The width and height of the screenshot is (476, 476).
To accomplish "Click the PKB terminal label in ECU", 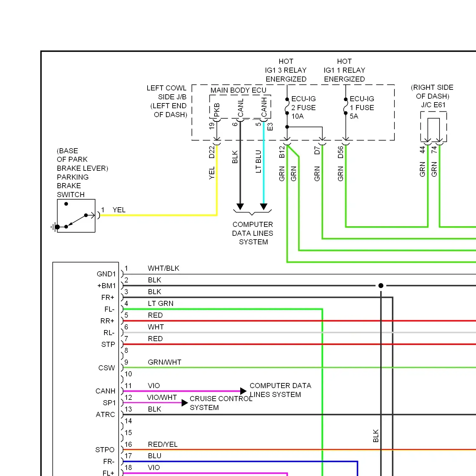I will click(x=217, y=110).
